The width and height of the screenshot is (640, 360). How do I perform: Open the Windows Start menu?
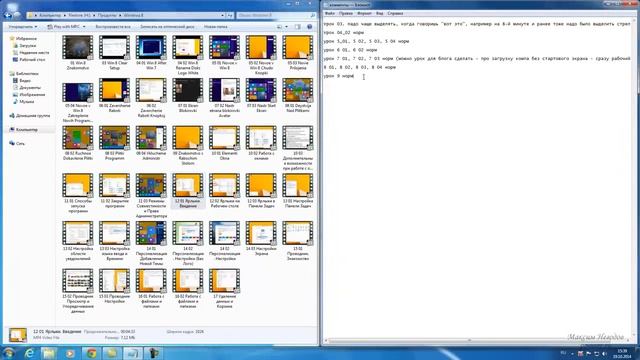8,353
